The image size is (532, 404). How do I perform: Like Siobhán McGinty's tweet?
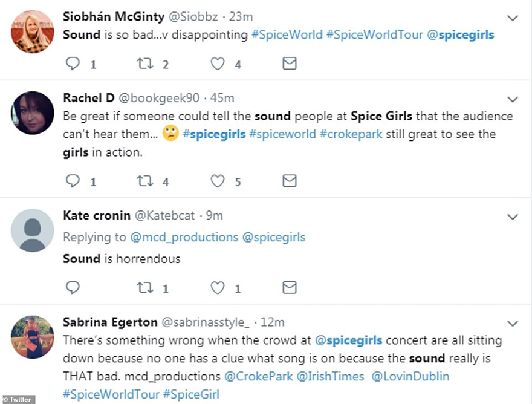pyautogui.click(x=218, y=63)
